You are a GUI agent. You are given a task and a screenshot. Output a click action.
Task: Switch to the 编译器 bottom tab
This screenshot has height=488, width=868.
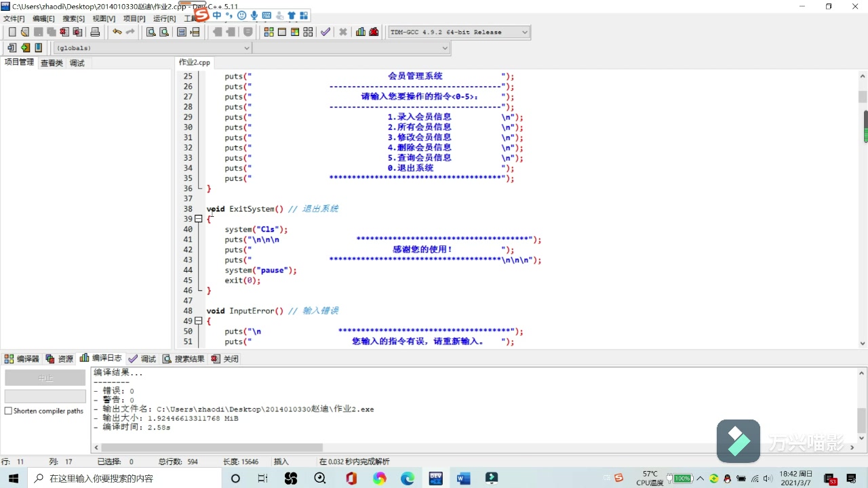pos(22,359)
